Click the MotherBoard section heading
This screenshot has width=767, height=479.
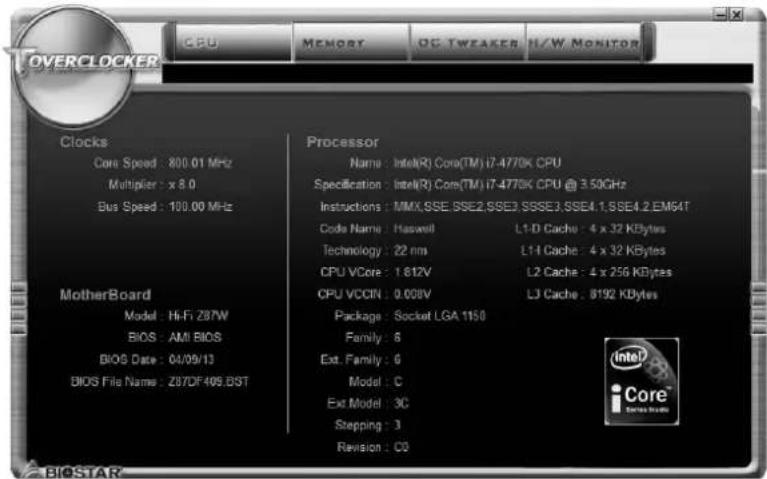105,295
